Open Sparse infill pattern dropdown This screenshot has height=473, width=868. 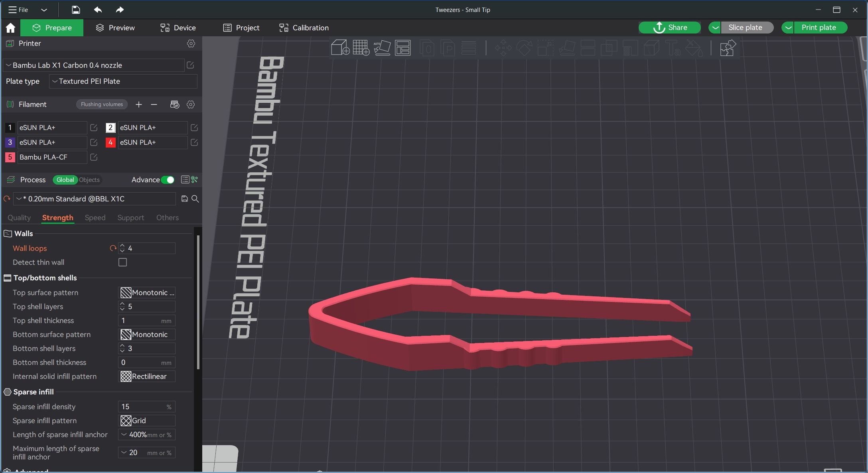pyautogui.click(x=147, y=421)
